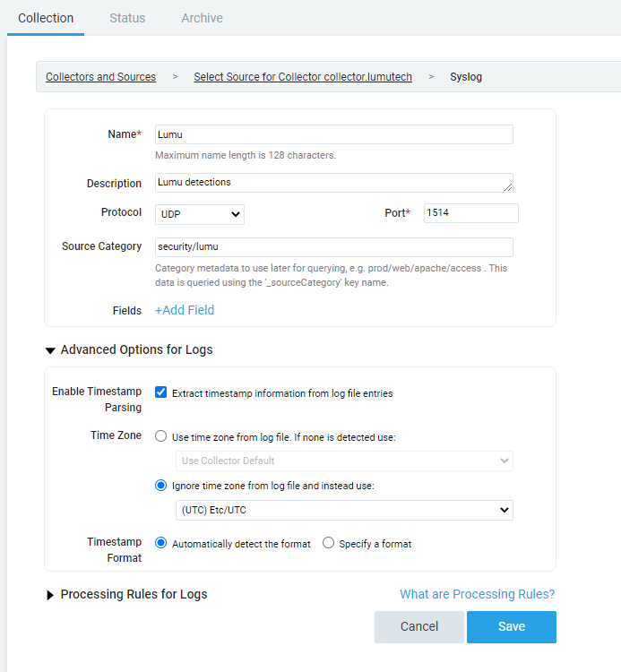This screenshot has height=672, width=621.
Task: Go to Collectors and Sources breadcrumb
Action: [100, 77]
